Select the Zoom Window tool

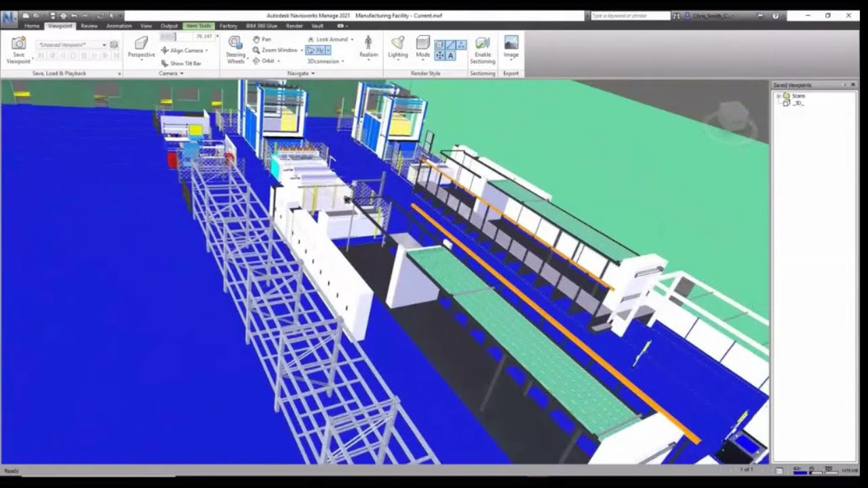(x=275, y=50)
